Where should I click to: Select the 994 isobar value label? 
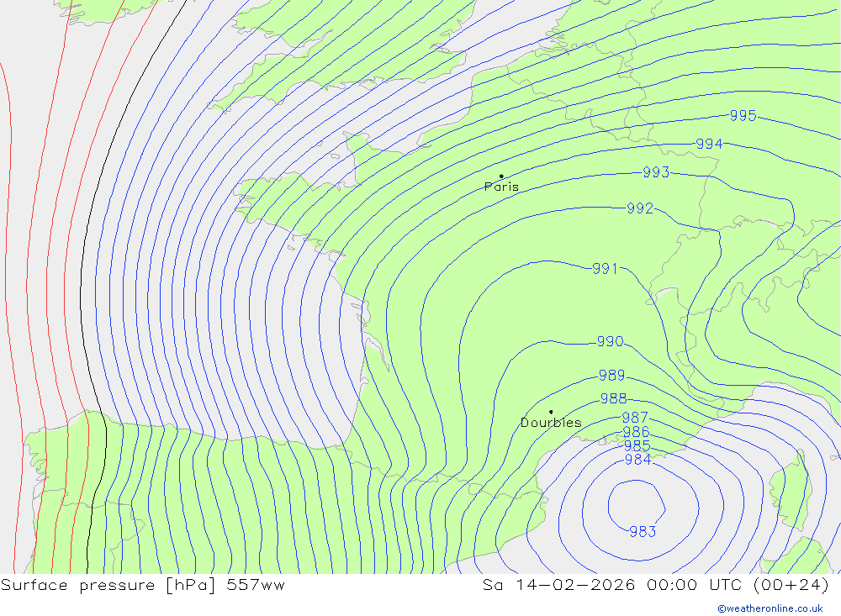(x=709, y=144)
